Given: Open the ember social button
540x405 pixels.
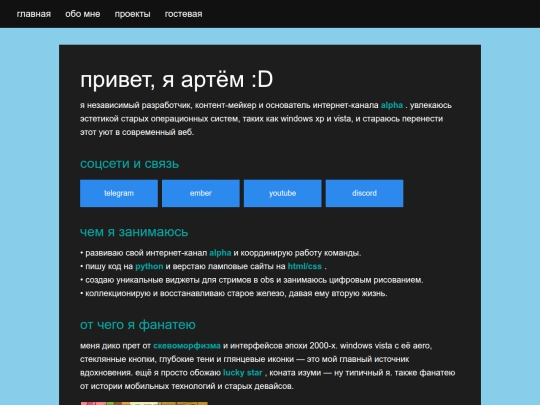Looking at the screenshot, I should pos(201,193).
